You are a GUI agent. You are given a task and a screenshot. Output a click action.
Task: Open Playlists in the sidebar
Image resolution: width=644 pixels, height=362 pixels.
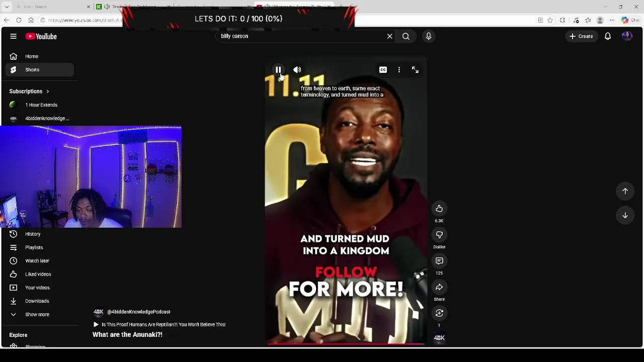[x=40, y=247]
